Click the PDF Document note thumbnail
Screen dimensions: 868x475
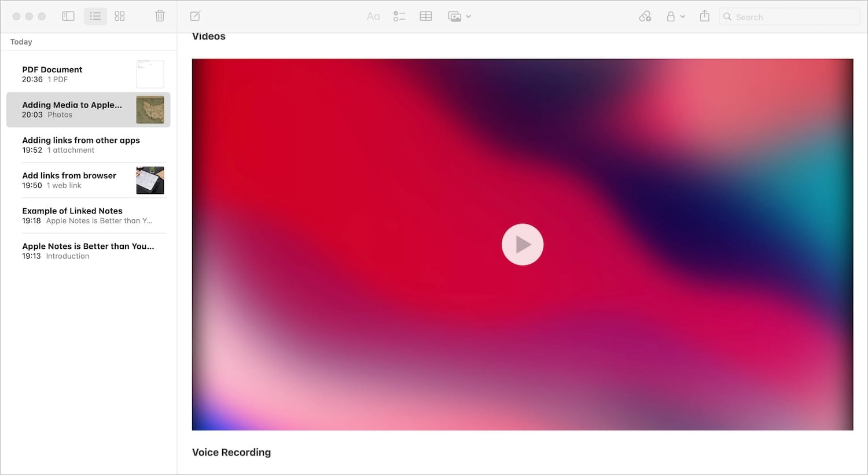(x=150, y=74)
